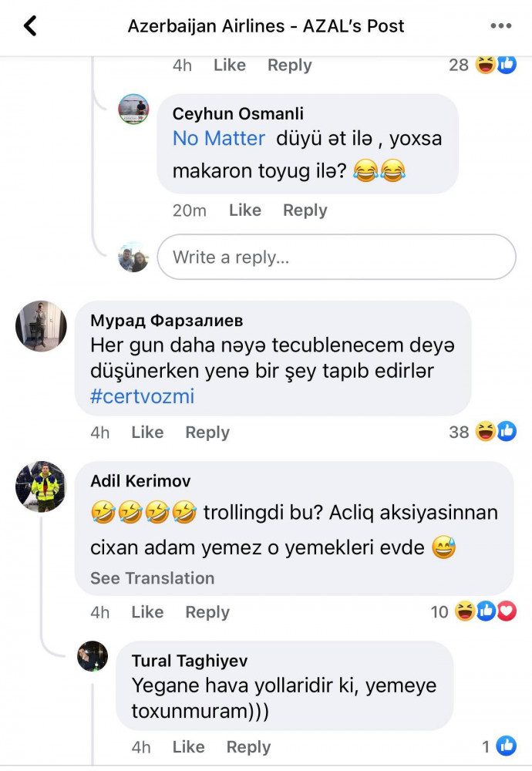Open Tural Taghiyev's profile picture

pos(93,656)
